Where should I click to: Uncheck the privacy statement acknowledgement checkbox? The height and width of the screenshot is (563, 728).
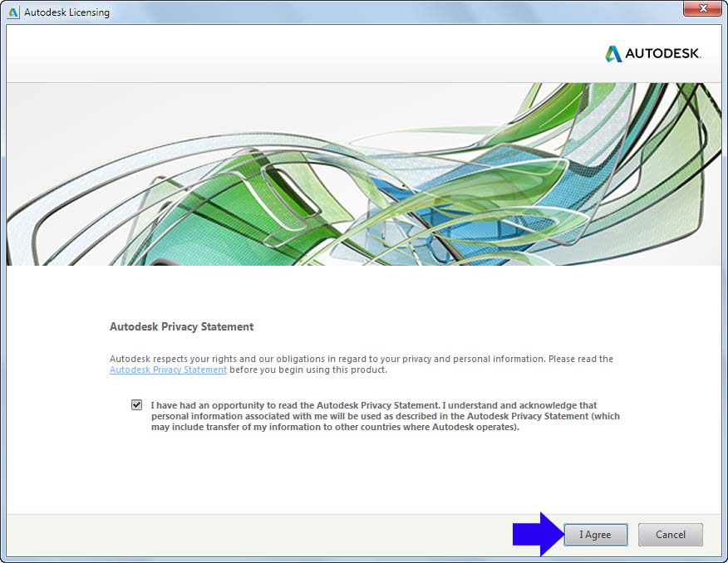(x=136, y=405)
